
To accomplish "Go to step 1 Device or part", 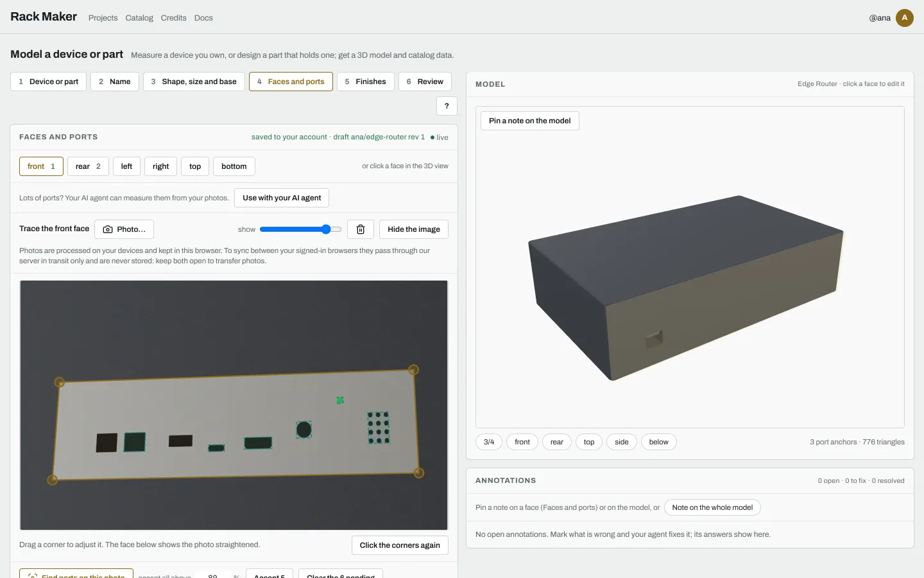I will (x=48, y=82).
